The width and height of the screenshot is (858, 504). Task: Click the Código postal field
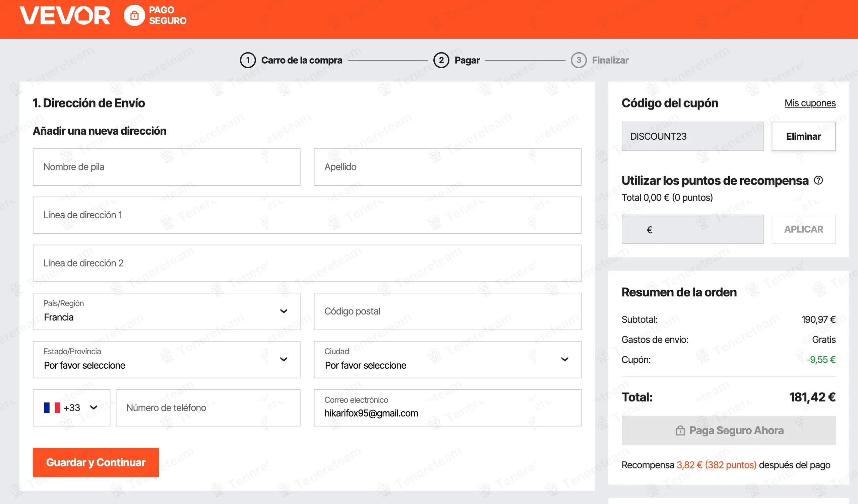coord(447,311)
